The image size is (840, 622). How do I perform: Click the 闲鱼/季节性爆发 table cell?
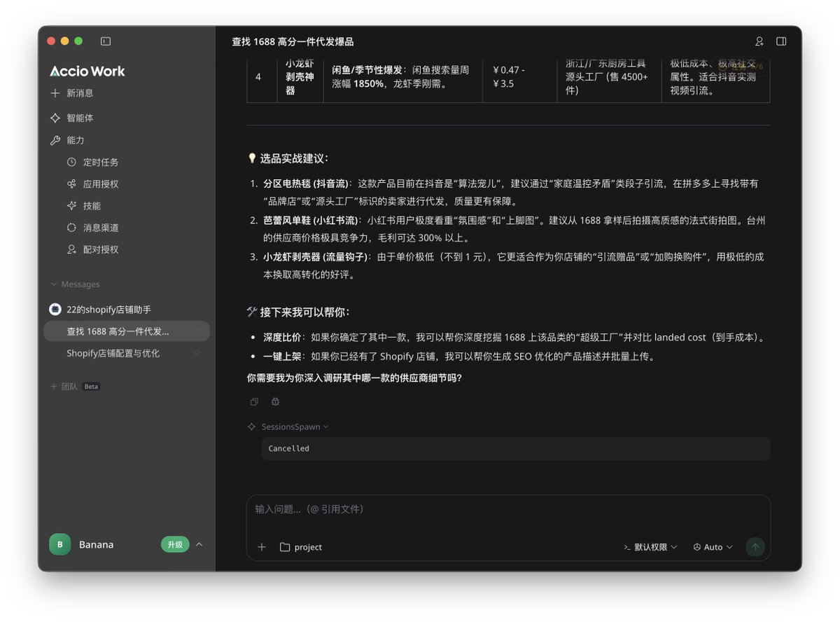(x=403, y=76)
